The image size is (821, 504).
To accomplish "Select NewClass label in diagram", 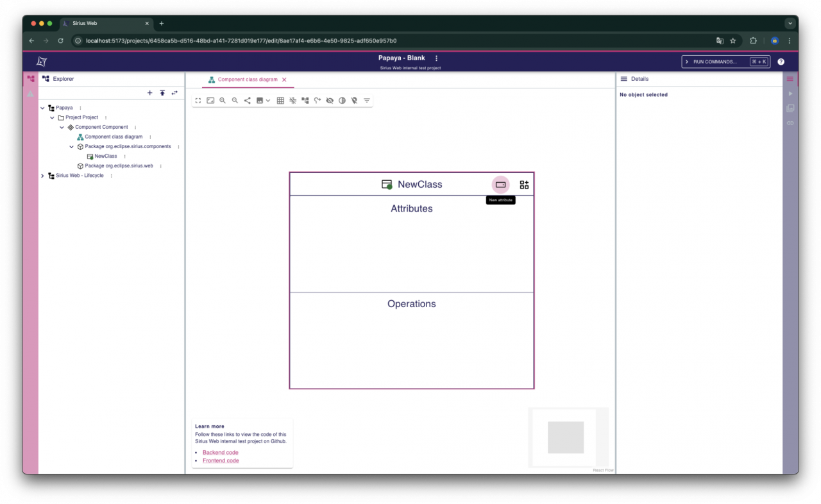I will pyautogui.click(x=420, y=184).
